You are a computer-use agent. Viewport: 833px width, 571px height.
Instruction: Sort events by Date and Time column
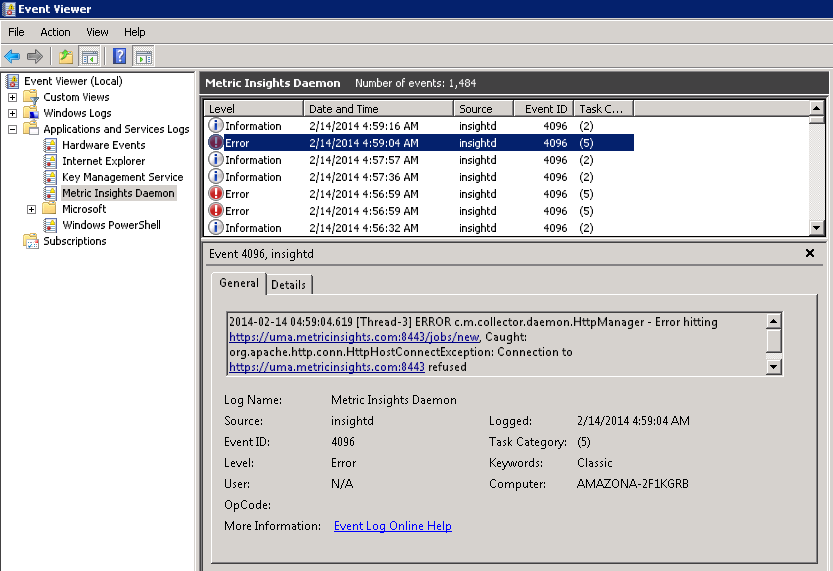[378, 108]
